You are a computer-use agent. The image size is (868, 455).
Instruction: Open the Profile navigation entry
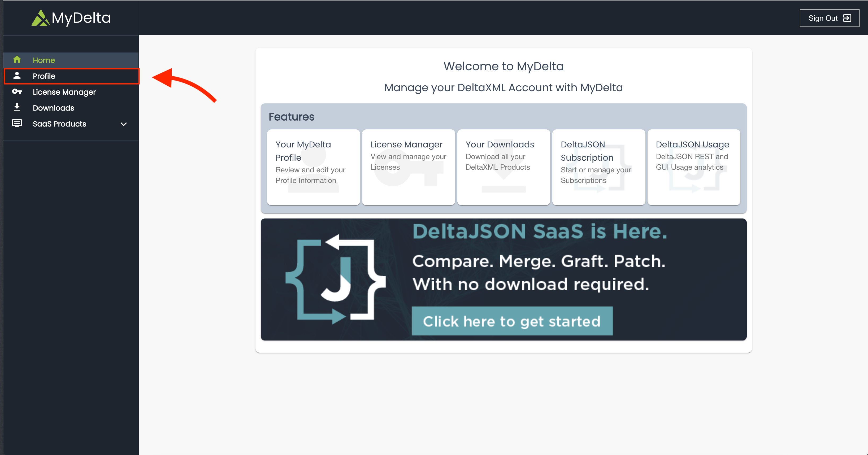coord(44,76)
